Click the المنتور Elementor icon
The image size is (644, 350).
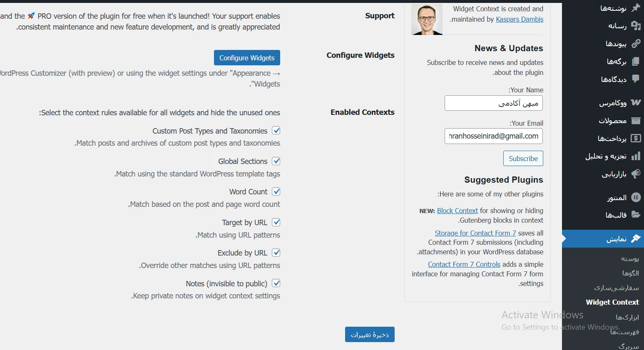pyautogui.click(x=636, y=197)
